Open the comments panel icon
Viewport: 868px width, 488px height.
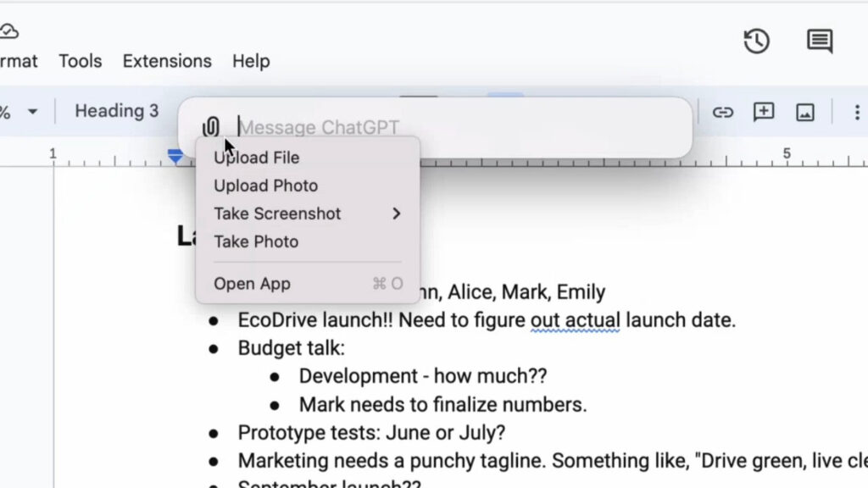pos(820,41)
